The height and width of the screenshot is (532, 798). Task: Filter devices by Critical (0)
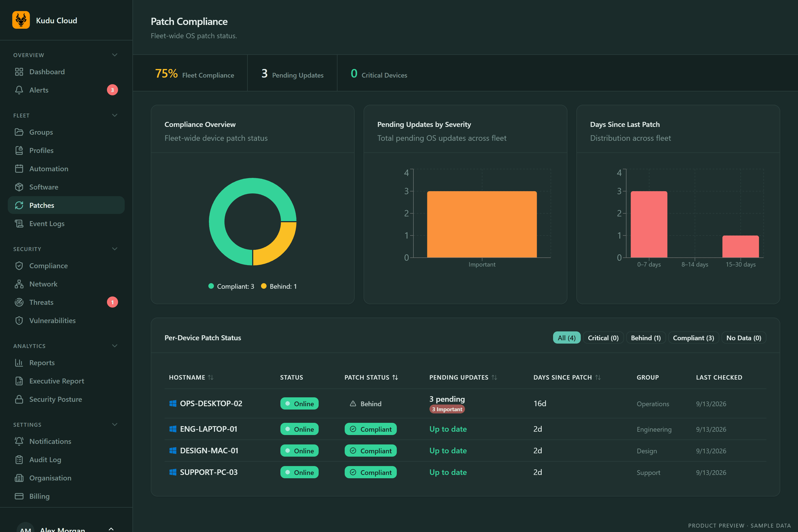[603, 338]
